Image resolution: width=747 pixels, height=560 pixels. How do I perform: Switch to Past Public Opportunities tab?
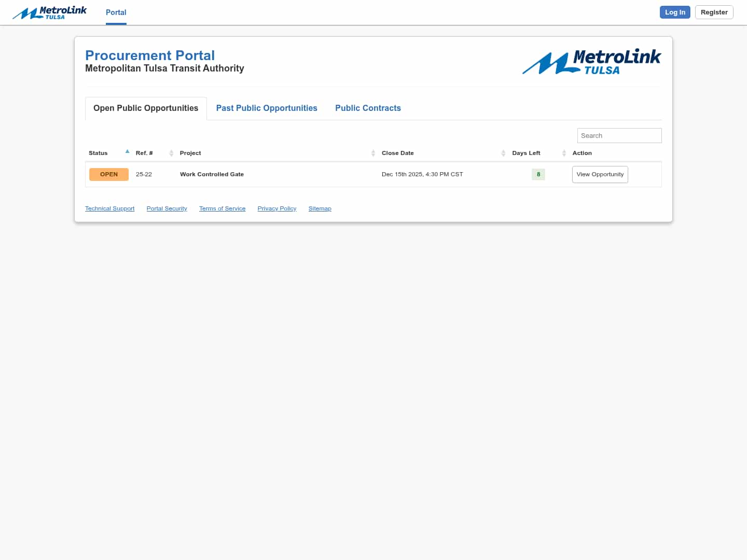pos(267,108)
